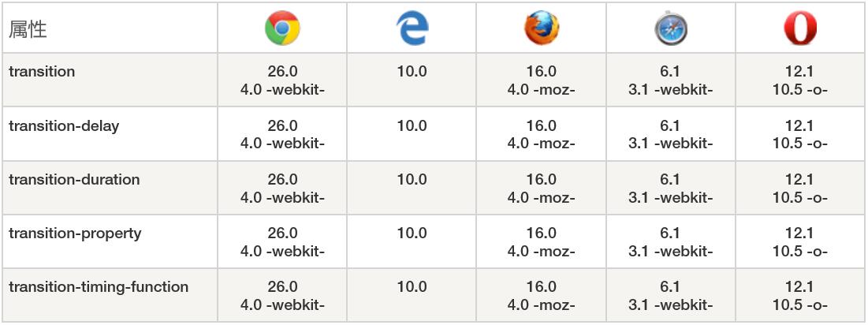Click the transition-timing-function property name

click(x=99, y=287)
